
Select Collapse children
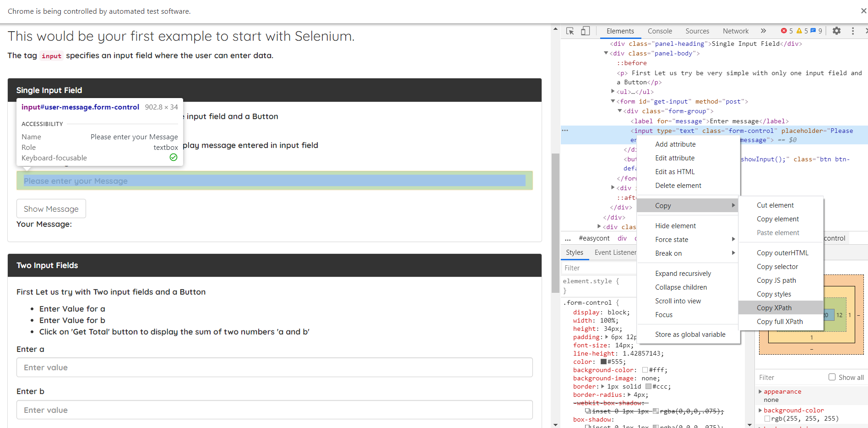pyautogui.click(x=688, y=287)
